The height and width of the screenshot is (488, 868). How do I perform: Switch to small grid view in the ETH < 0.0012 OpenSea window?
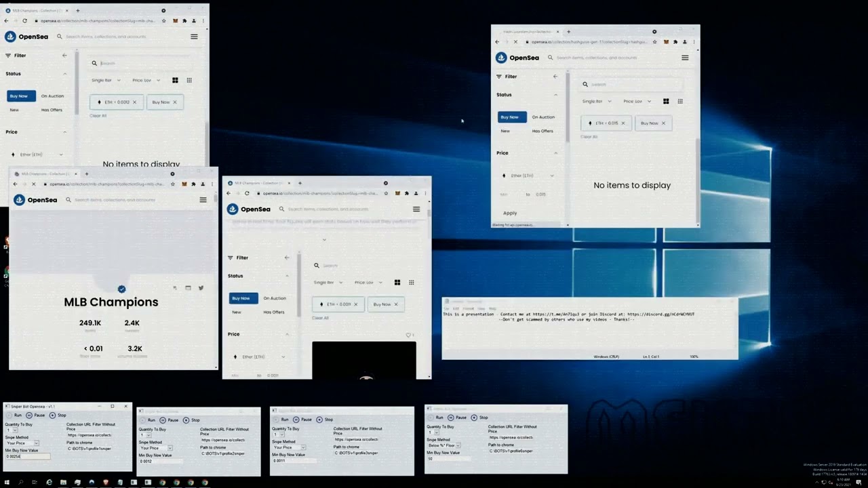[189, 80]
